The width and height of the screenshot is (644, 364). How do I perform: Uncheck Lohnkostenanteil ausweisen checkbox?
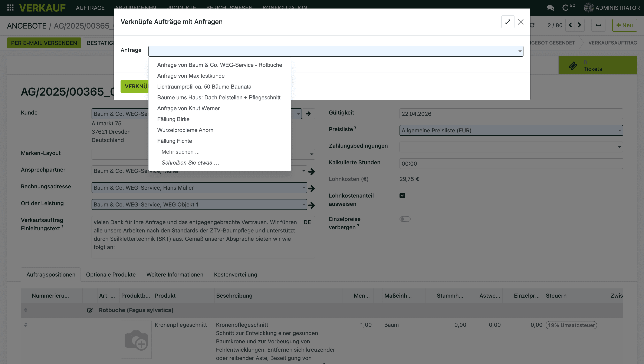402,195
